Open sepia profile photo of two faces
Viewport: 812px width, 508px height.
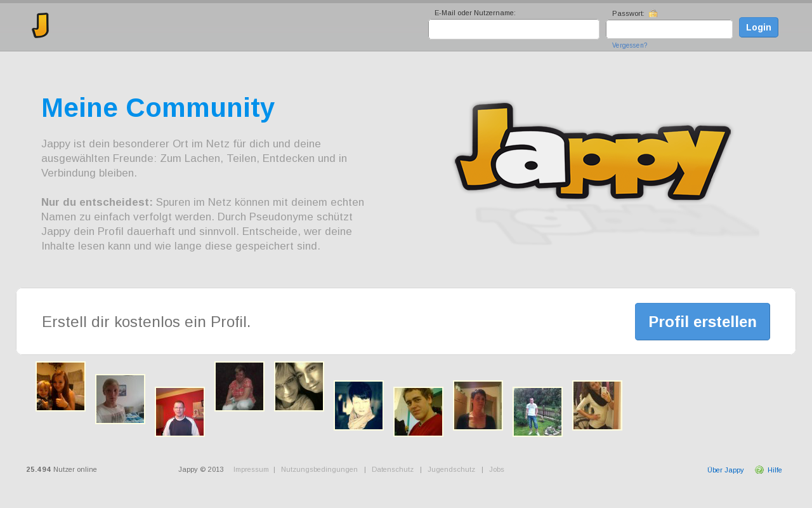coord(299,387)
